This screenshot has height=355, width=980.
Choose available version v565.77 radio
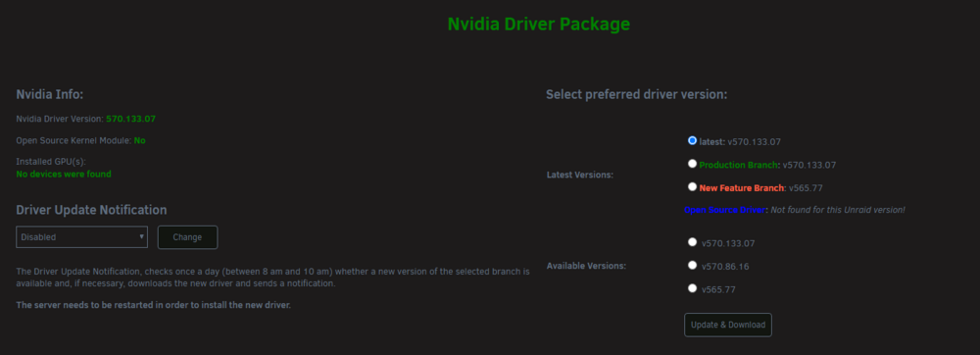[692, 288]
